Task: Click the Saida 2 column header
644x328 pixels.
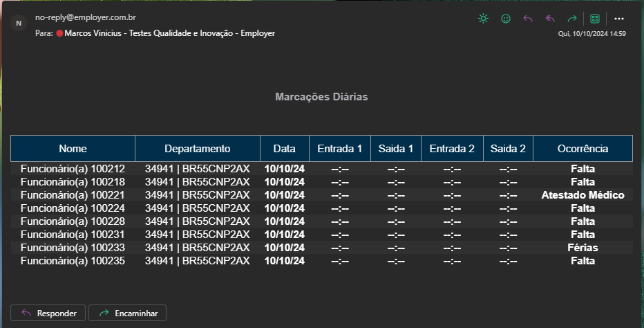Action: pyautogui.click(x=508, y=149)
